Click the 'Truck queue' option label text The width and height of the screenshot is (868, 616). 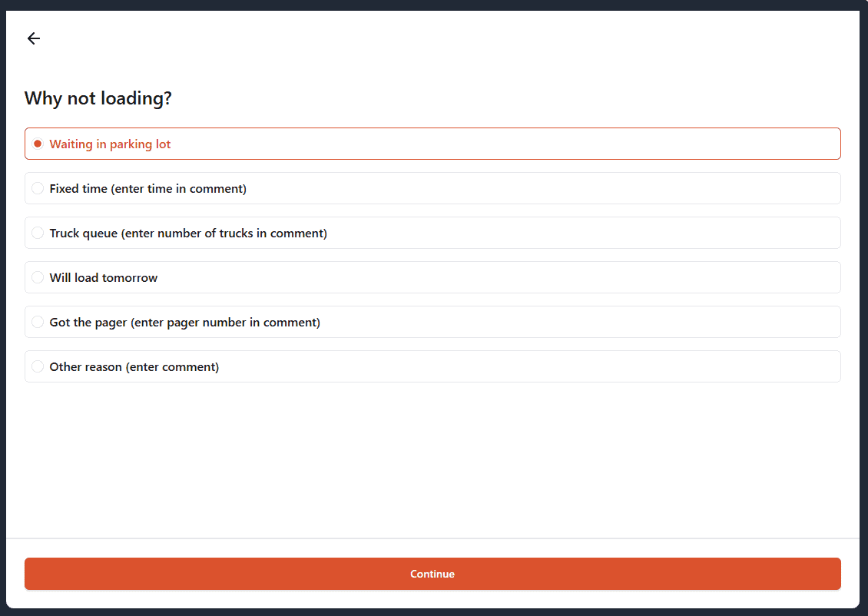(x=188, y=233)
